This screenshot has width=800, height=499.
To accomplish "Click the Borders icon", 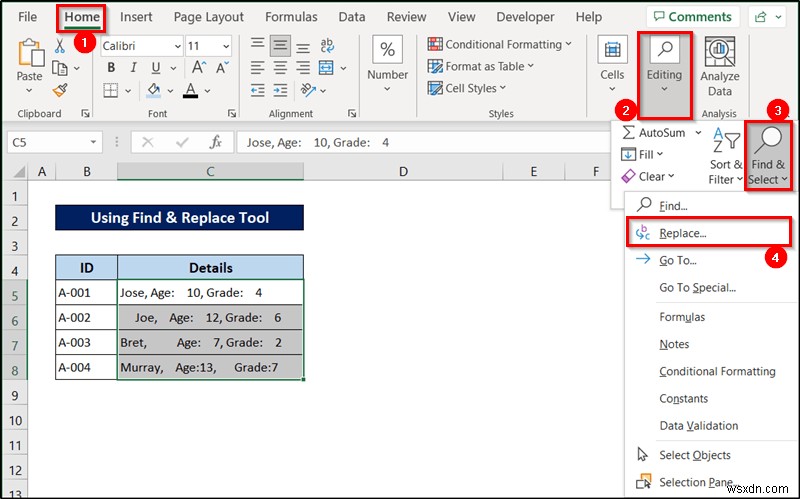I will 111,90.
